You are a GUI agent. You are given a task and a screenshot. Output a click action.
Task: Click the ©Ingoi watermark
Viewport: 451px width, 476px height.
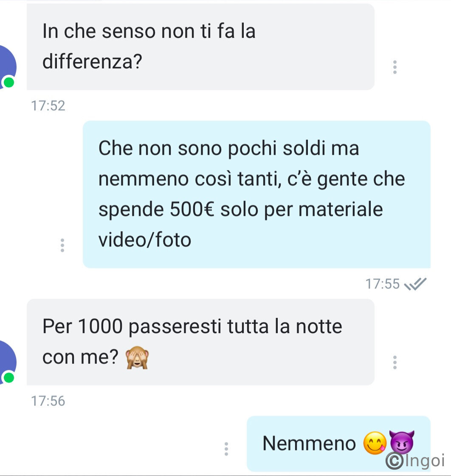[x=415, y=461]
